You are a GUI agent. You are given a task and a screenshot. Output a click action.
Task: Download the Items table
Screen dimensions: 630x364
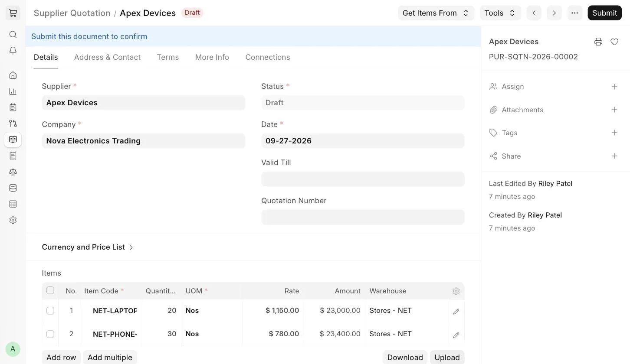click(405, 357)
